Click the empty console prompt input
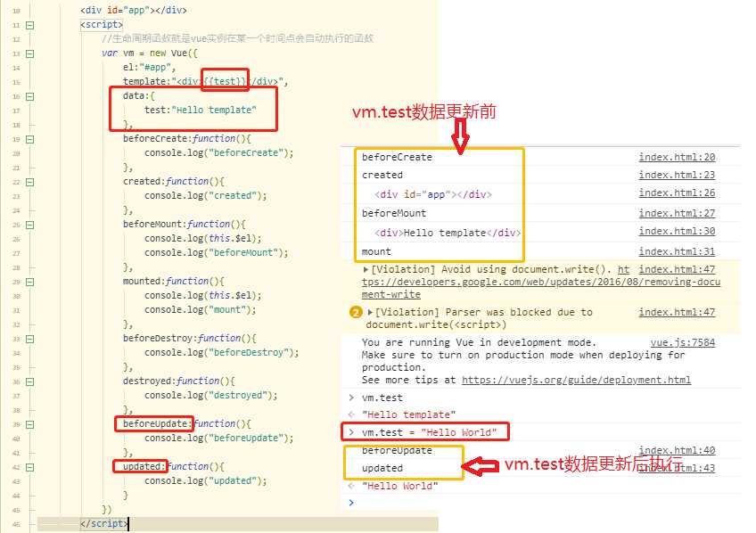 545,503
